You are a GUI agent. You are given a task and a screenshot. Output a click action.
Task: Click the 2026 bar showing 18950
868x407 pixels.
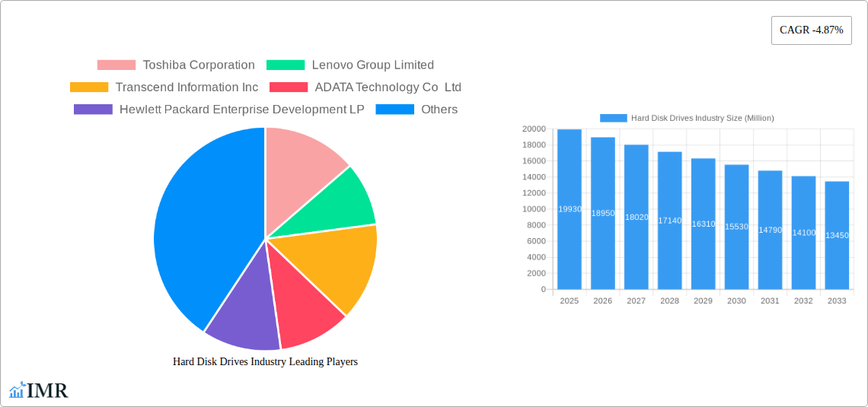tap(603, 213)
